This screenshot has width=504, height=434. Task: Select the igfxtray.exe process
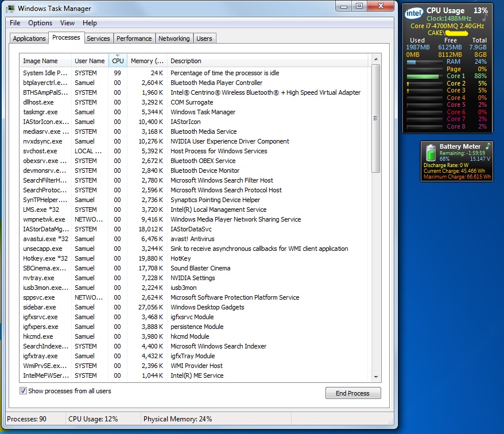[194, 356]
